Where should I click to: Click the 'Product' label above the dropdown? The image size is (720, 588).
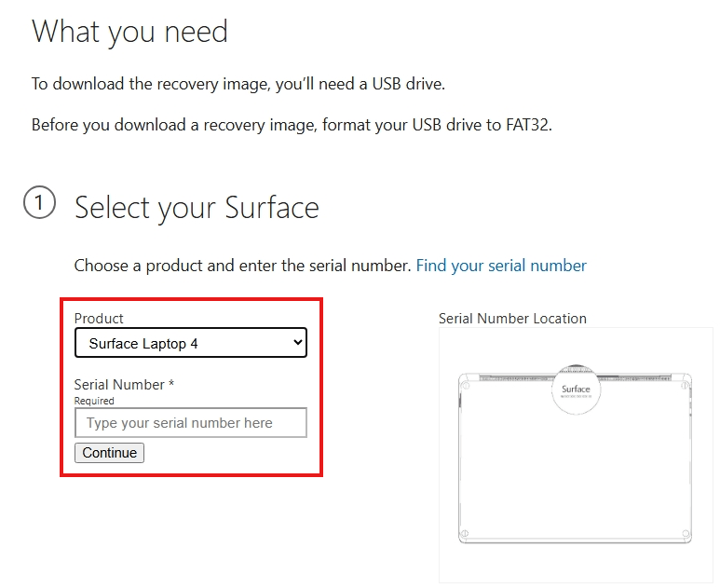pyautogui.click(x=99, y=319)
